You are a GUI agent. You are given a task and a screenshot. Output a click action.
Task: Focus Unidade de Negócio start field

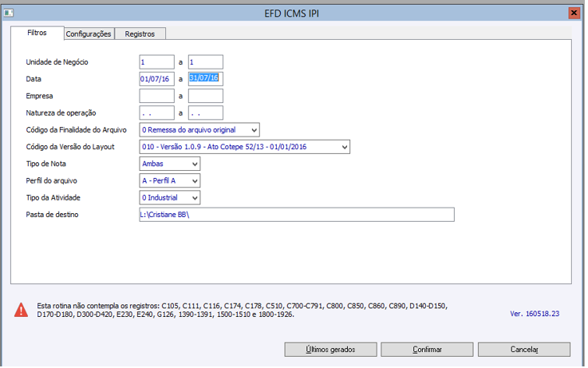tap(156, 62)
